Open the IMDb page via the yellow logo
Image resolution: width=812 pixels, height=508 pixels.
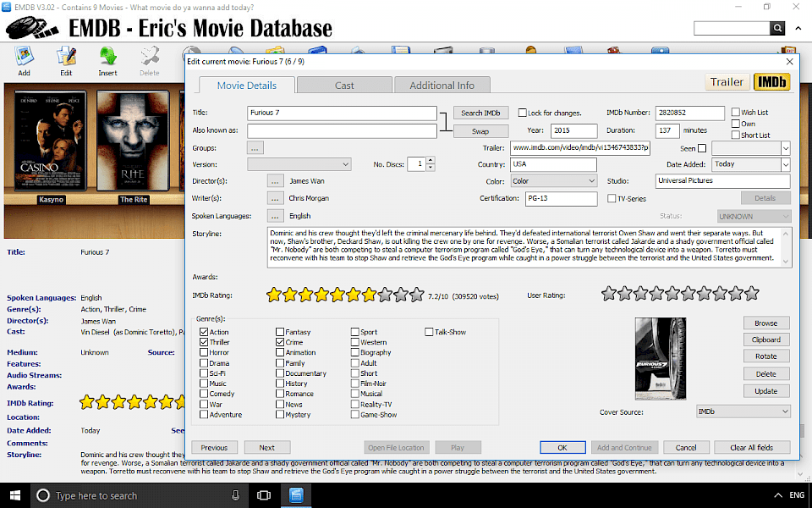click(771, 82)
